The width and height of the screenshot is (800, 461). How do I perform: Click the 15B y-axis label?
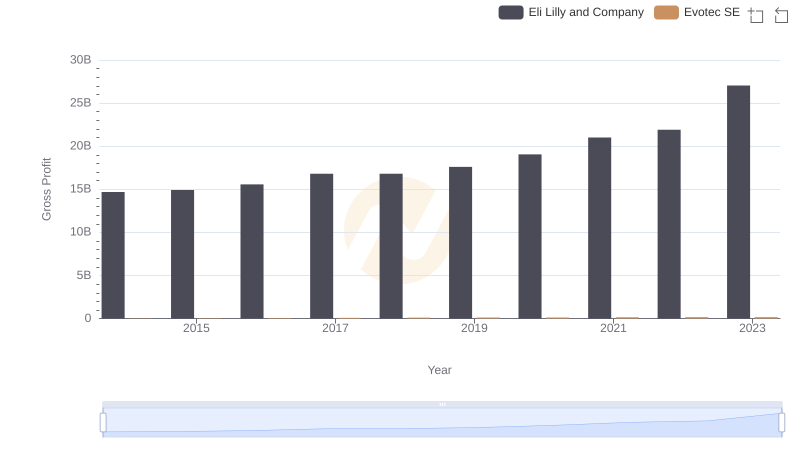(x=81, y=189)
